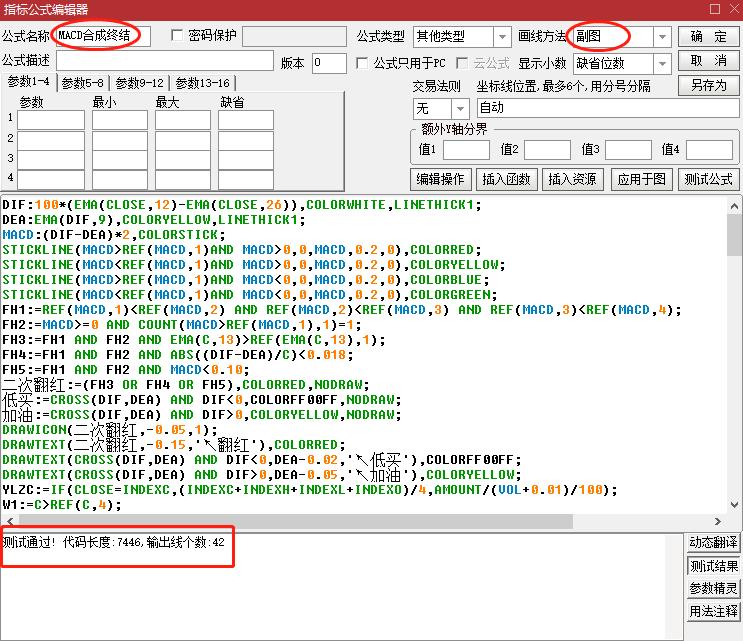The height and width of the screenshot is (641, 743).
Task: Expand the 交易法则 dropdown
Action: coord(460,108)
